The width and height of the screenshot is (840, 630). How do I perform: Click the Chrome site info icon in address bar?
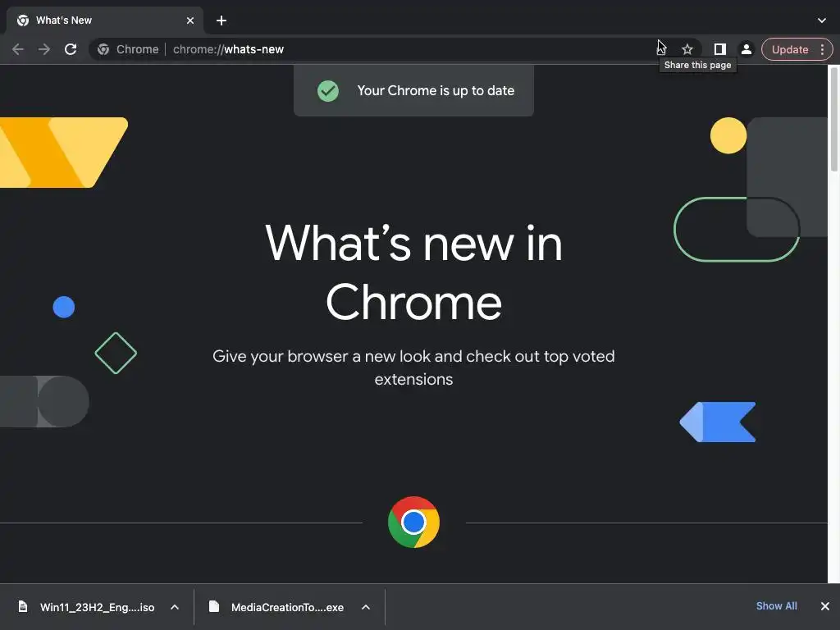pos(103,49)
